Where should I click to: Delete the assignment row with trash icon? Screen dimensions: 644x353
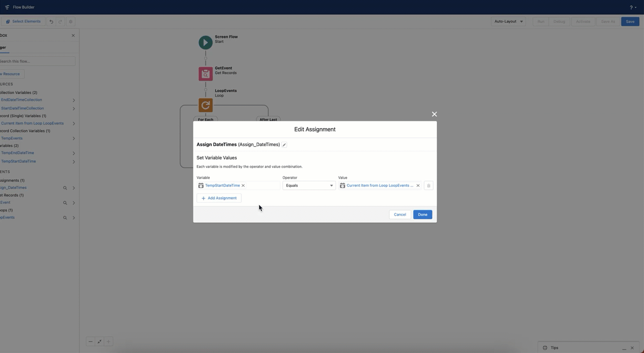(428, 185)
